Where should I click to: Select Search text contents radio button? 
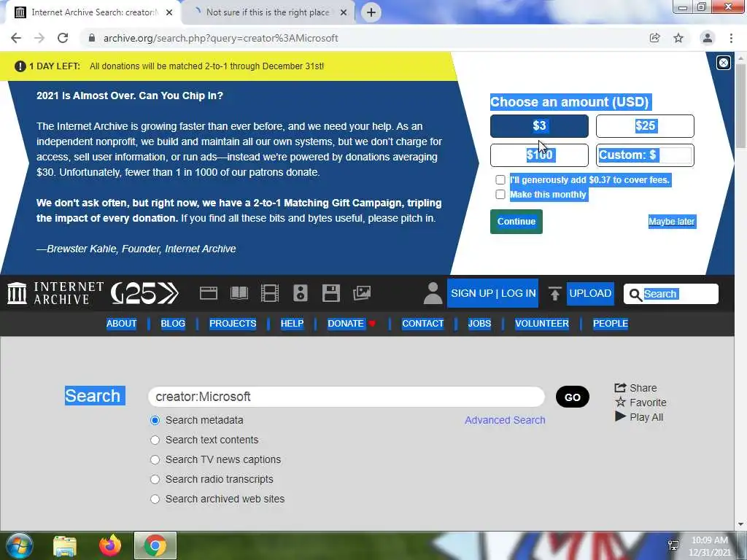tap(155, 440)
